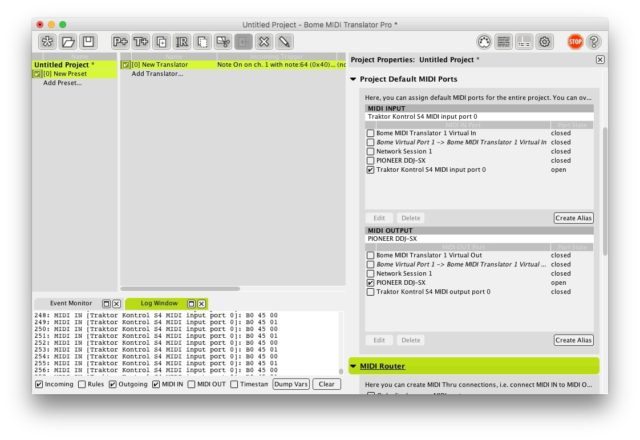Open the edit pencil toolbar icon
Screen dimensions: 640x440
click(x=284, y=42)
